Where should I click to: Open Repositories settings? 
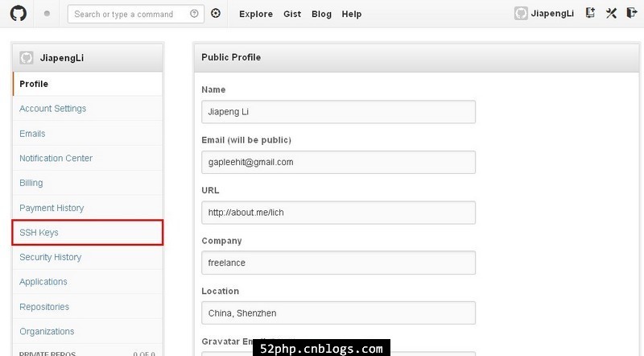88,307
